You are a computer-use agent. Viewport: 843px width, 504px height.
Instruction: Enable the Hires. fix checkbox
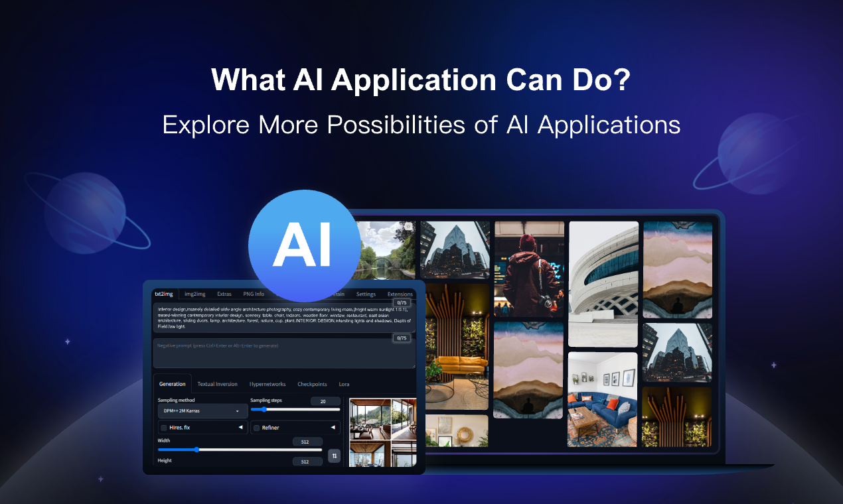163,428
